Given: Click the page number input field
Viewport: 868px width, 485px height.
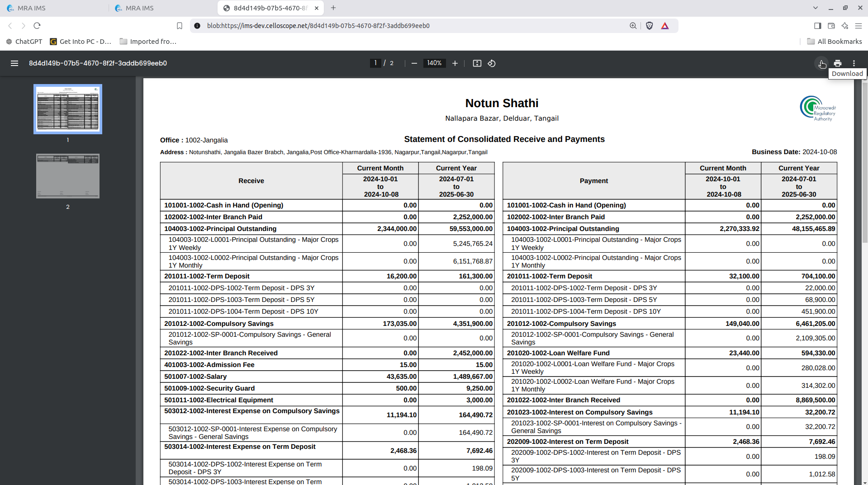Looking at the screenshot, I should click(x=375, y=63).
